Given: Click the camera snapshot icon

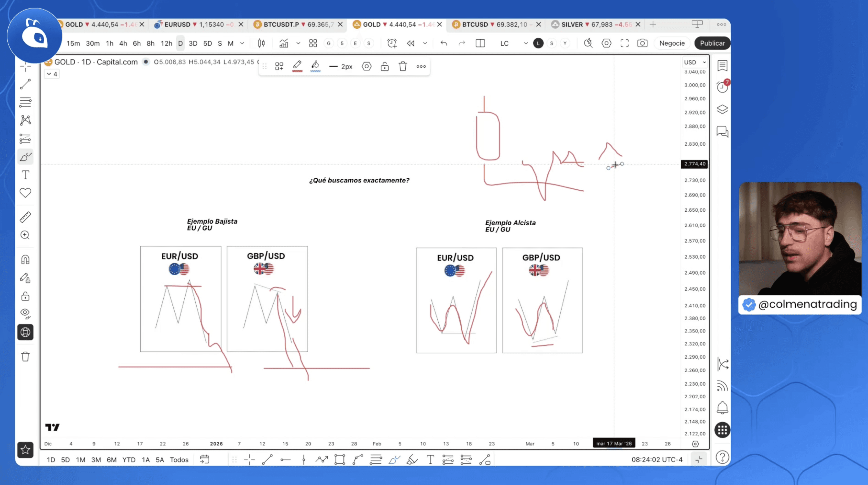Looking at the screenshot, I should tap(642, 43).
